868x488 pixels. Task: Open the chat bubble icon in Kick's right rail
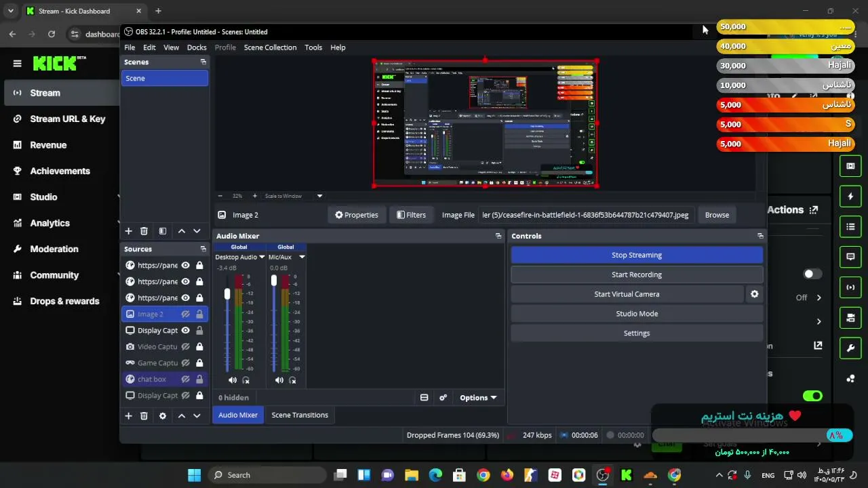click(850, 257)
